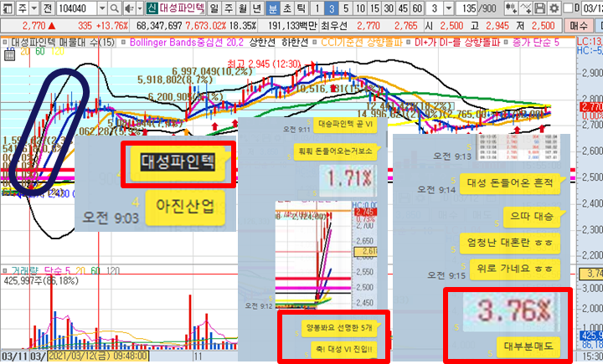Click the 최고 2,945 (12:30) high label
Screen dimensions: 603x364
coord(264,64)
